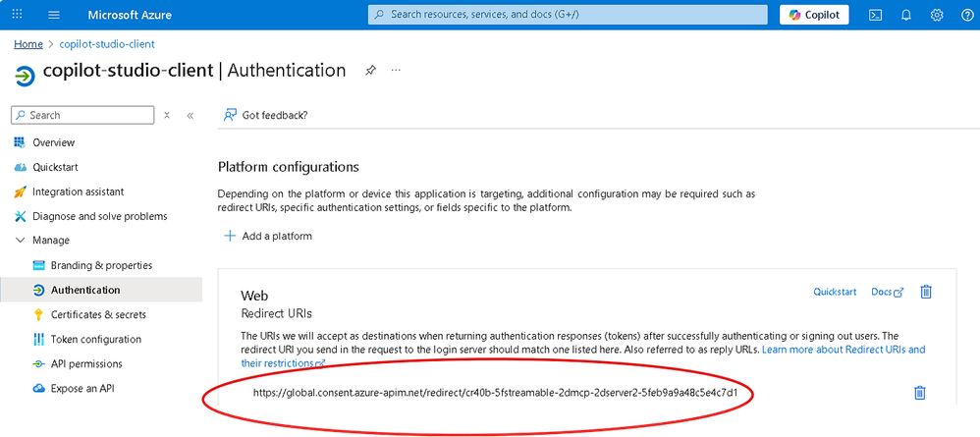The image size is (980, 437).
Task: Select the global.consent.azure-apim.net redirect URI
Action: tap(496, 393)
